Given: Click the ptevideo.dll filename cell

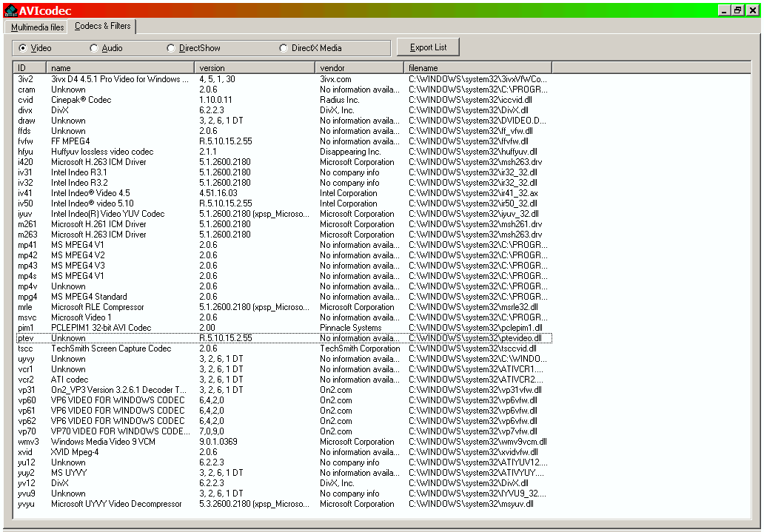Looking at the screenshot, I should tap(475, 338).
